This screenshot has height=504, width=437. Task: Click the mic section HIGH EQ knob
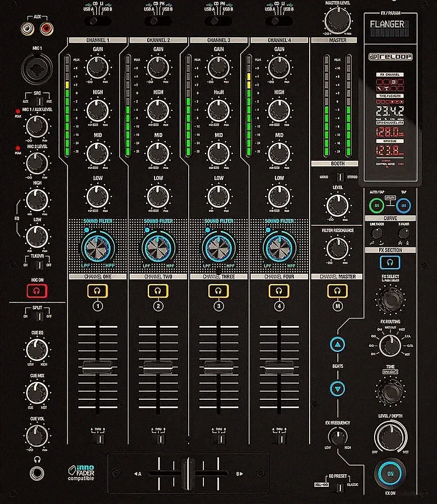point(37,200)
